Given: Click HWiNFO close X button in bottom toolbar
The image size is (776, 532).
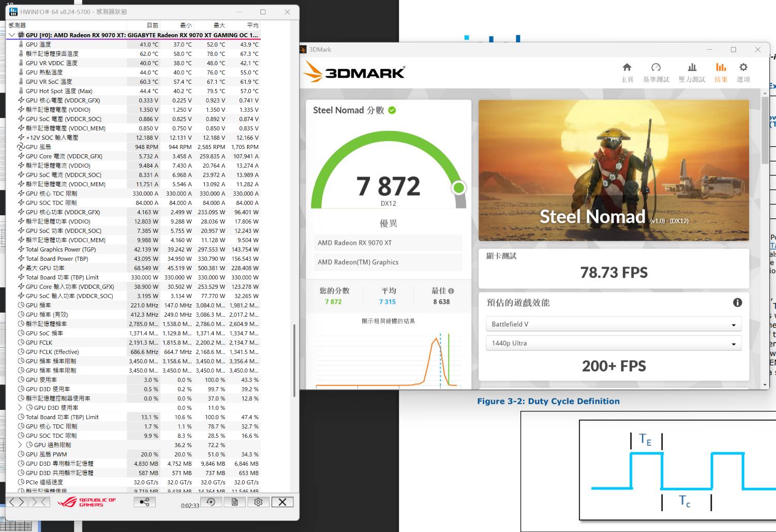Looking at the screenshot, I should coord(282,502).
